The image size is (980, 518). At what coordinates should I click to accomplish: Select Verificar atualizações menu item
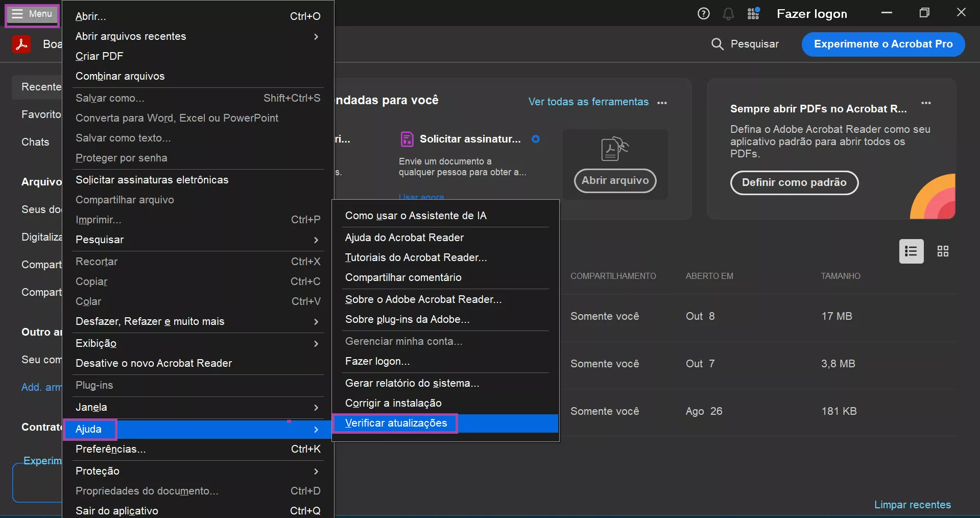(x=396, y=423)
